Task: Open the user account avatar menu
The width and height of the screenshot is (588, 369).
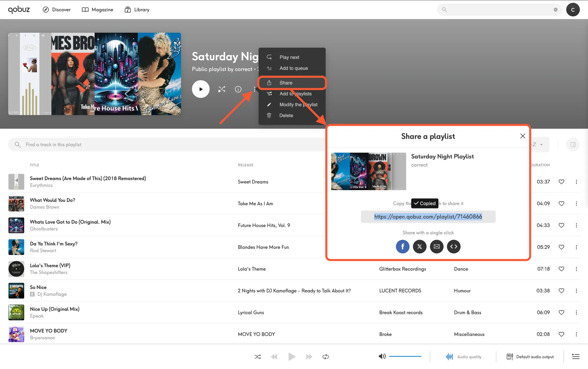Action: [x=573, y=10]
